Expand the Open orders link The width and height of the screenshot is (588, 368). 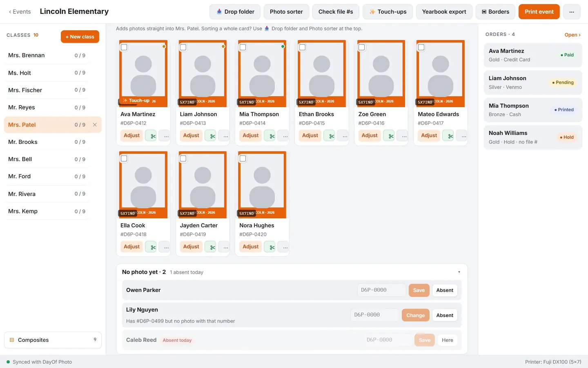pos(572,35)
